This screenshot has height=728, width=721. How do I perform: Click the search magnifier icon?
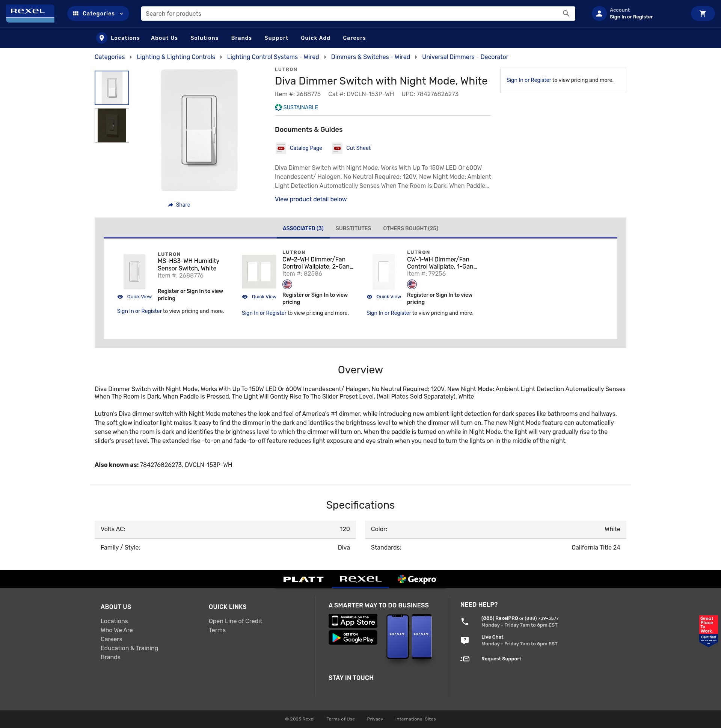pos(566,14)
